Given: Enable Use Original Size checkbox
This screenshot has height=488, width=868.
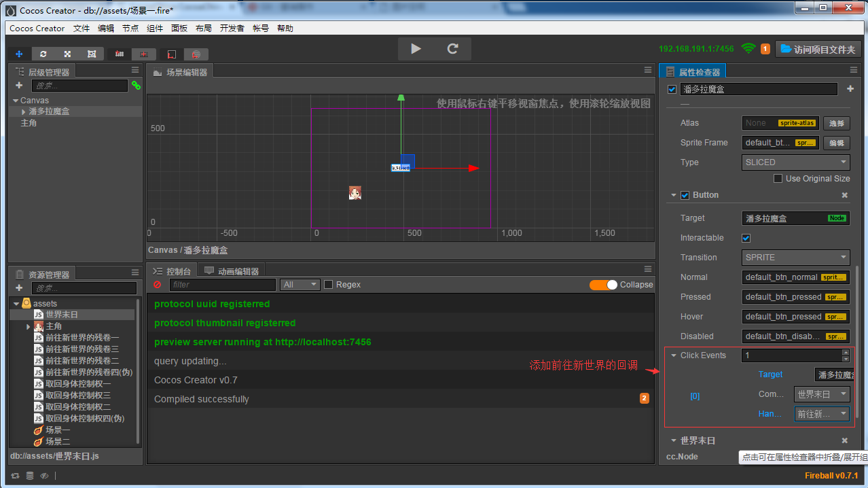Looking at the screenshot, I should [x=778, y=179].
